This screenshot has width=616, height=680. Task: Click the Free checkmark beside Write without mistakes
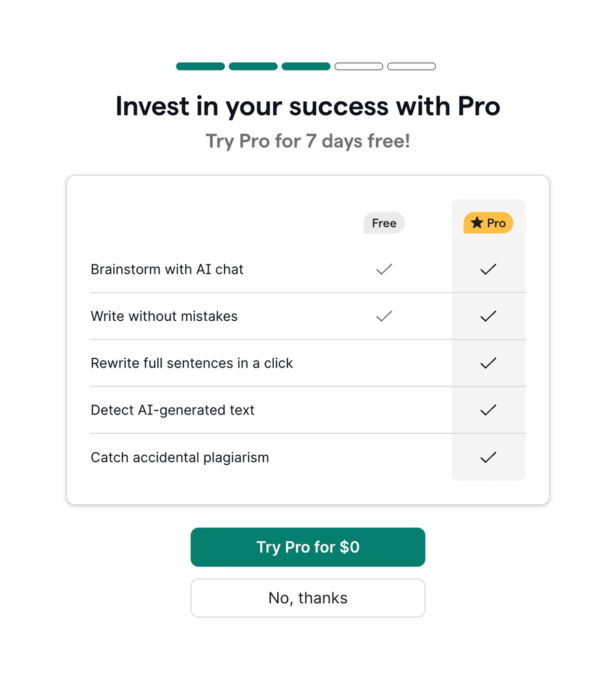384,316
